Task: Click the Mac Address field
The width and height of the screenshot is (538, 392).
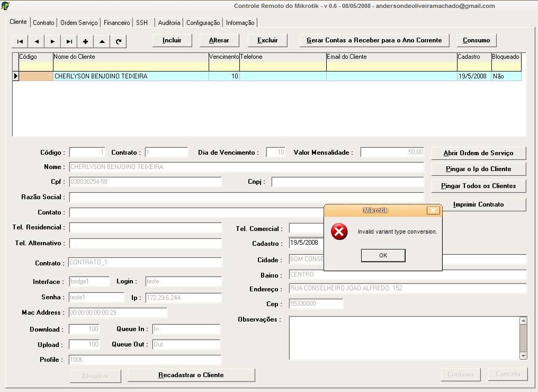Action: click(x=118, y=313)
